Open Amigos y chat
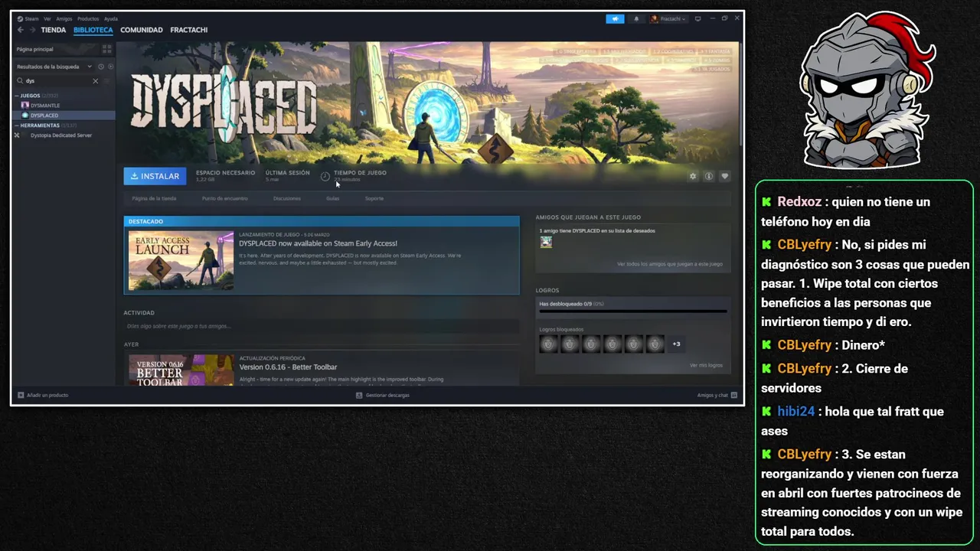 [717, 395]
